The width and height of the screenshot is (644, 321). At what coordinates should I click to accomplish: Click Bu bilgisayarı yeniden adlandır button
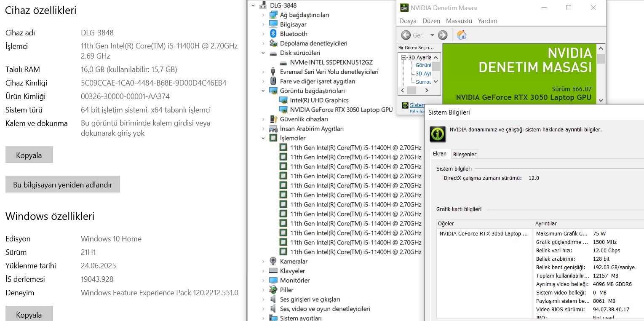pyautogui.click(x=63, y=184)
